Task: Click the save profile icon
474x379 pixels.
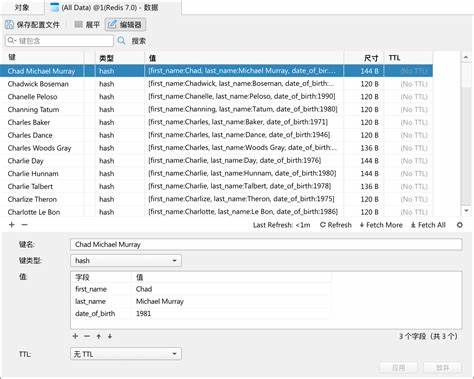Action: click(9, 24)
